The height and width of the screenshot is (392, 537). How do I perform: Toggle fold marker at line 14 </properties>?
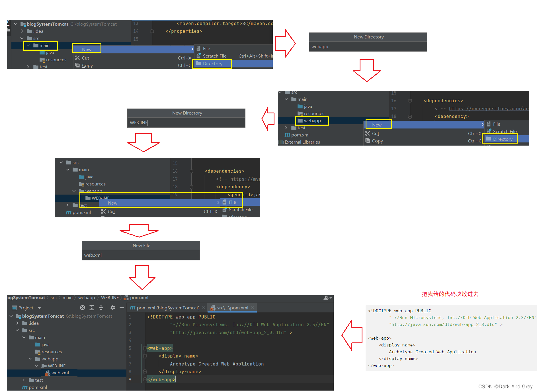tap(152, 31)
